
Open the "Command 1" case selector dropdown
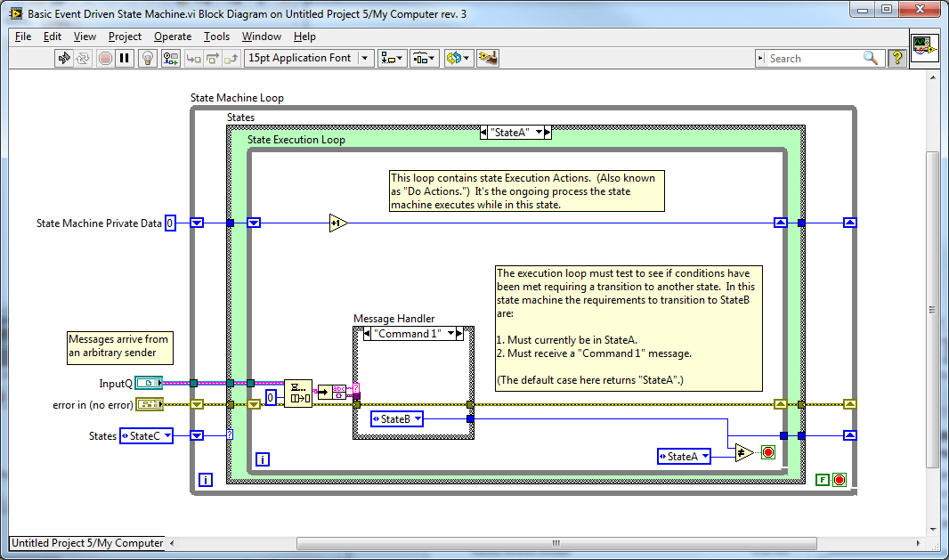(x=450, y=334)
